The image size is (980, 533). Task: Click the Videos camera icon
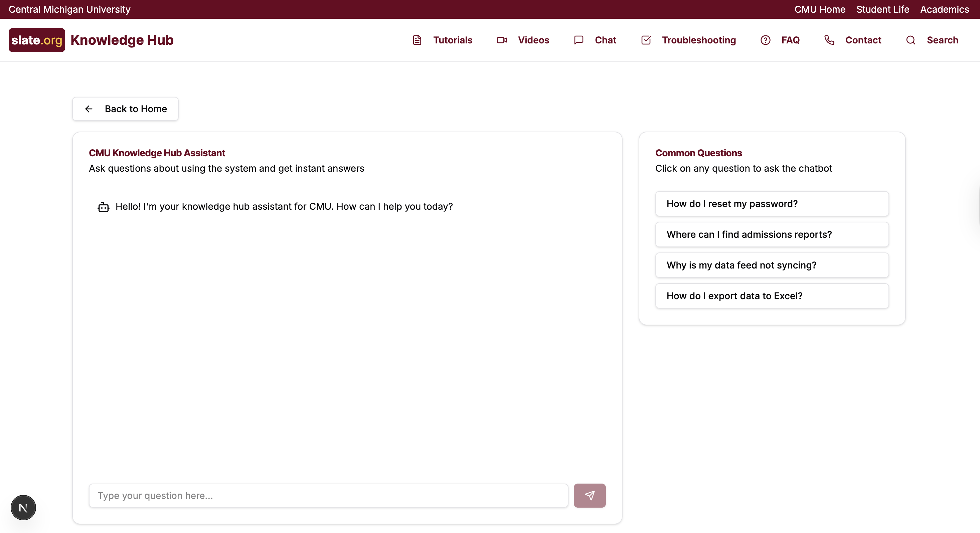(502, 40)
